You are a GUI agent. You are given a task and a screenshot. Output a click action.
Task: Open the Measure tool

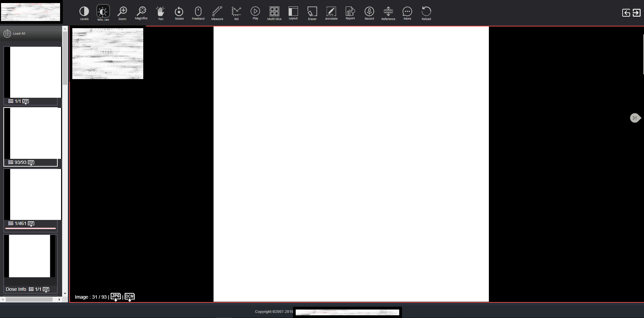217,12
